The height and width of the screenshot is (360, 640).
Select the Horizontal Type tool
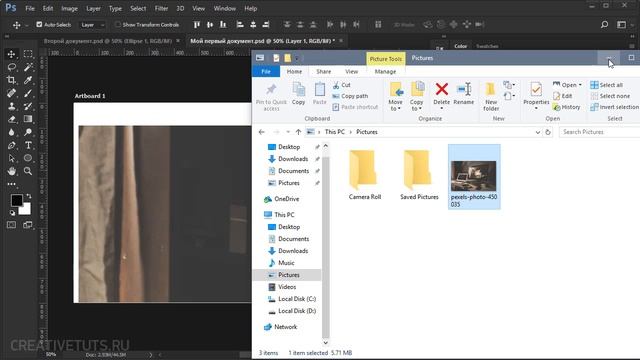pyautogui.click(x=28, y=145)
